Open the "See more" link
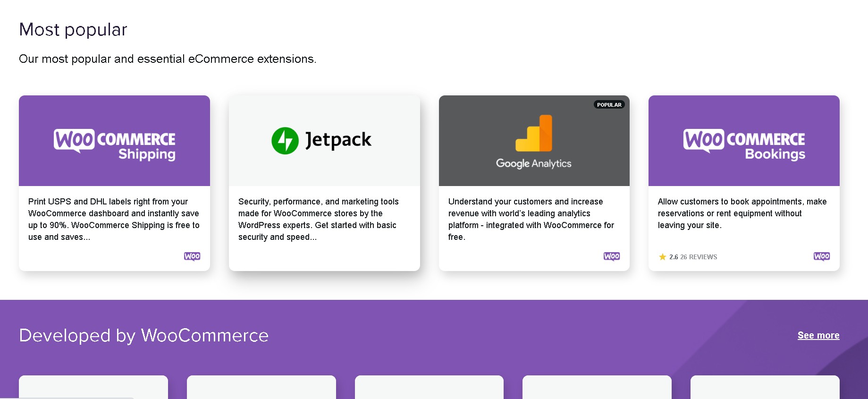 click(x=818, y=335)
